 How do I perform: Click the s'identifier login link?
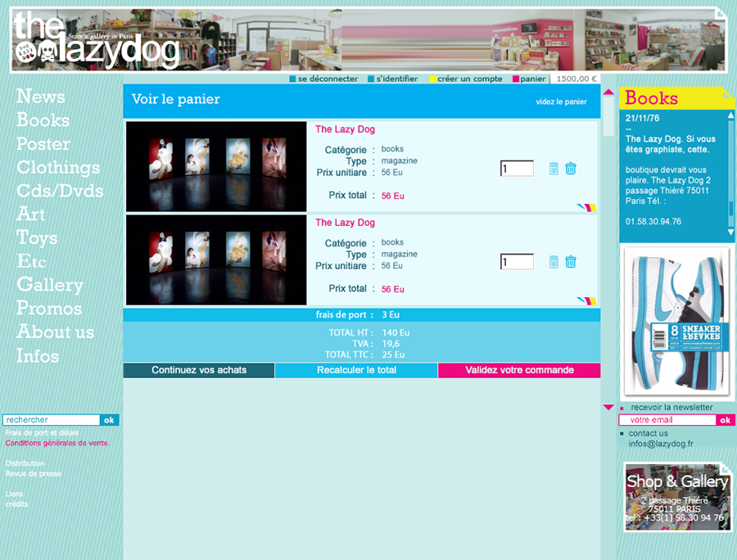393,79
